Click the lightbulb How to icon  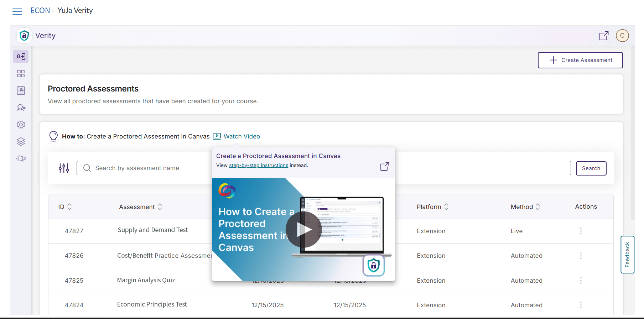(x=53, y=136)
